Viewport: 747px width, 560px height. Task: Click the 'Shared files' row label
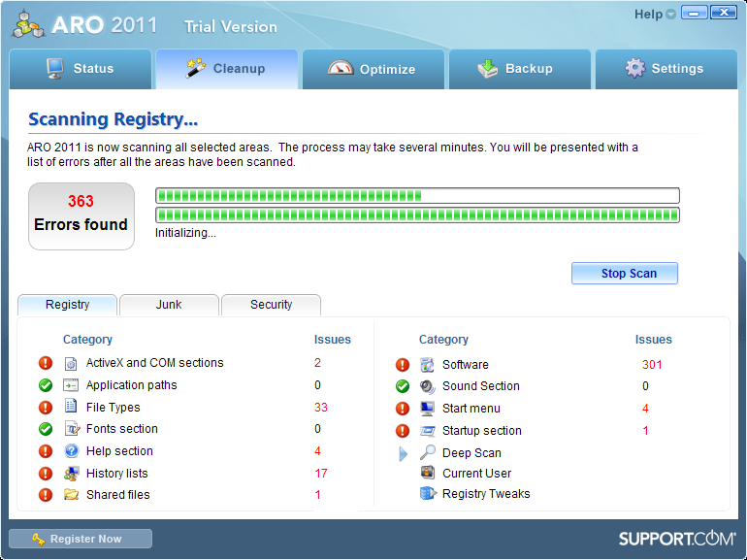point(117,495)
